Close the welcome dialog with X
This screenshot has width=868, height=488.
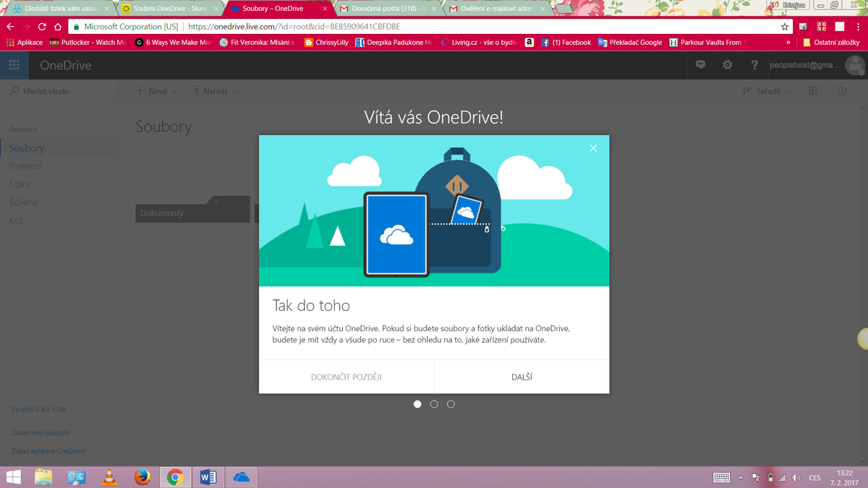[593, 148]
